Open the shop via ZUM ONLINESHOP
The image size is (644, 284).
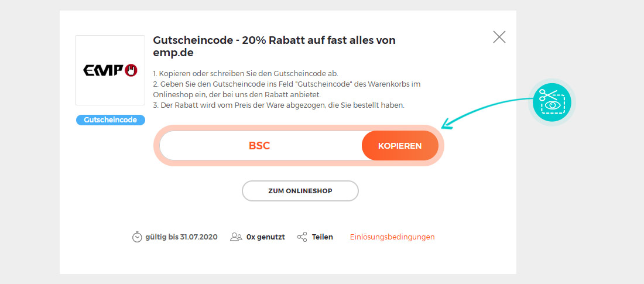click(300, 191)
